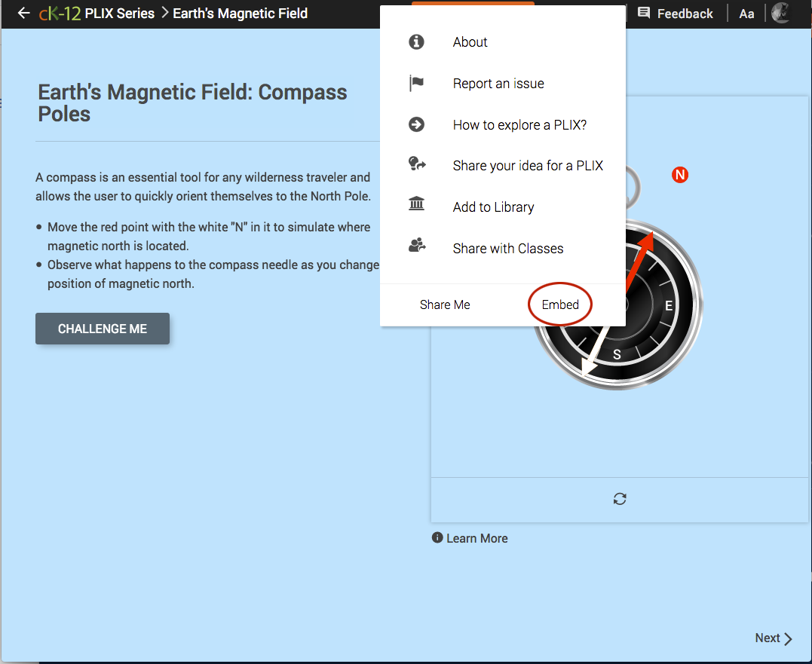This screenshot has height=664, width=812.
Task: Click the Add to Library building icon
Action: tap(416, 207)
